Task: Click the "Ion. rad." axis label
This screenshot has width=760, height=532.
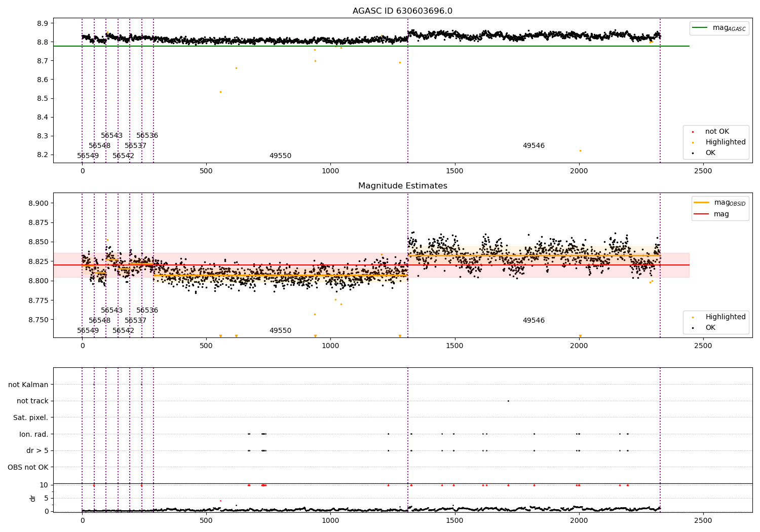Action: coord(34,434)
